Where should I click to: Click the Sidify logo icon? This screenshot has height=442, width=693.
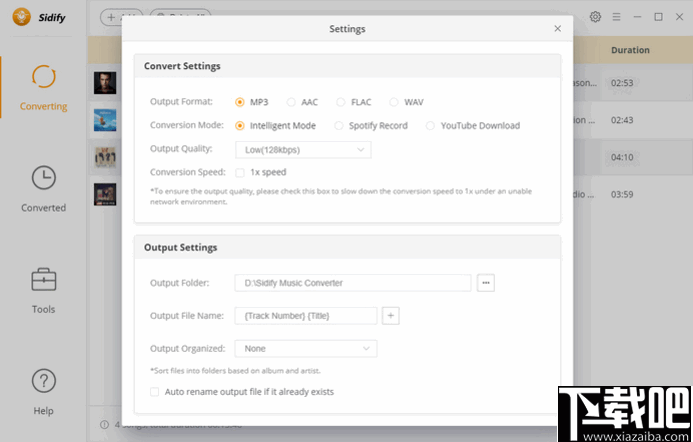(19, 17)
